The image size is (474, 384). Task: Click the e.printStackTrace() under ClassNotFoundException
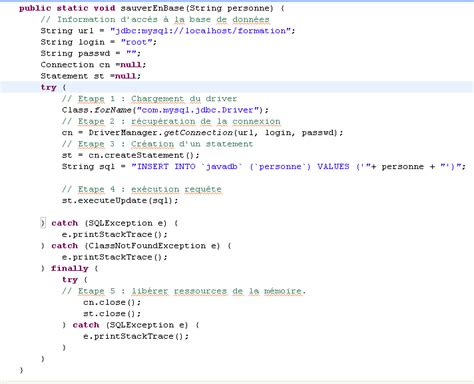click(115, 257)
